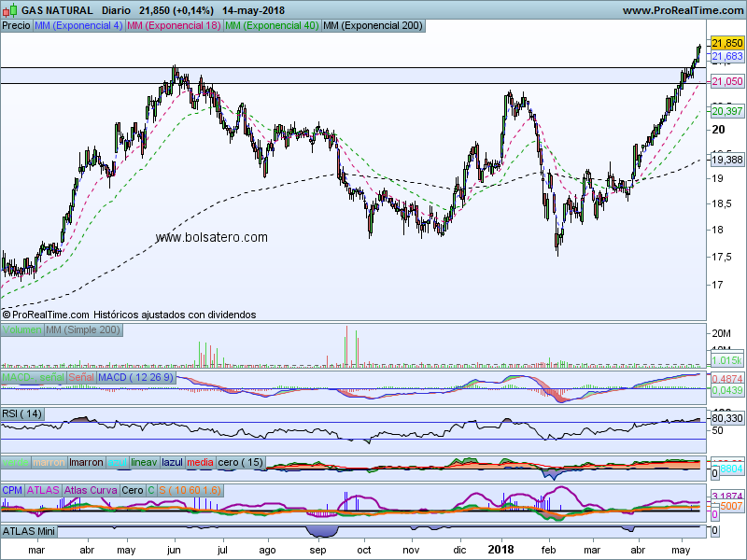Click the cero (15) indicator label
This screenshot has height=560, width=747.
[240, 462]
